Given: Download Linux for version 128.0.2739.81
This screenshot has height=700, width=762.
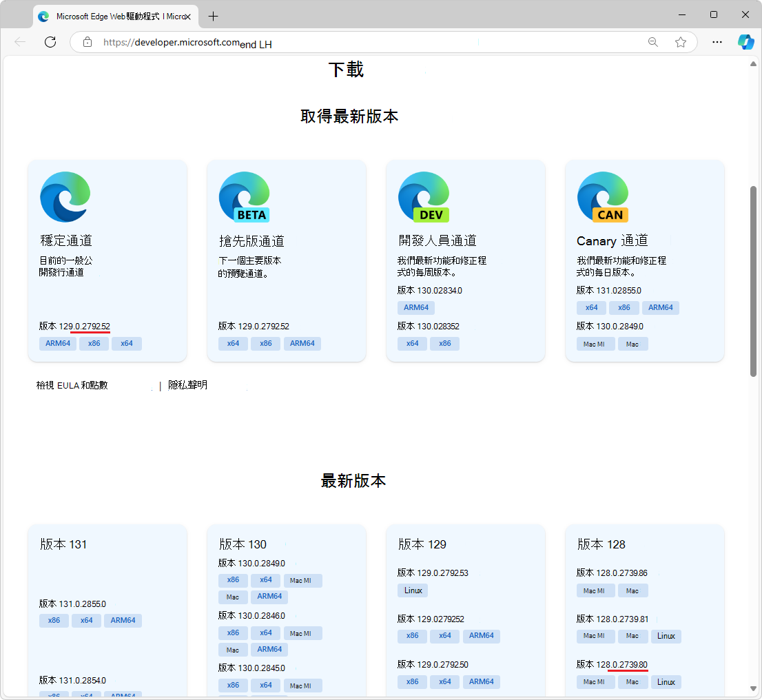Looking at the screenshot, I should (666, 637).
